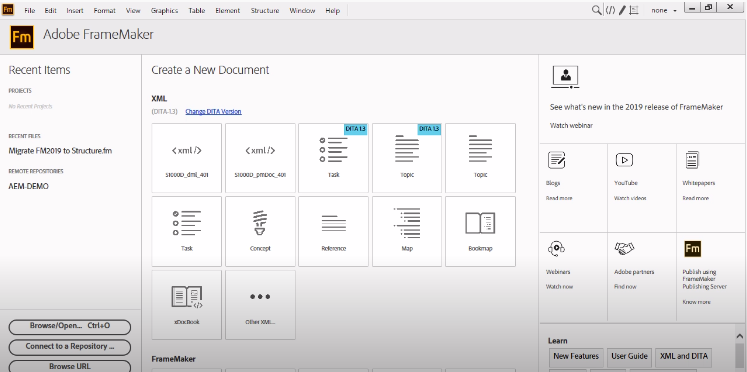Open the Webinars headset icon
This screenshot has width=747, height=372.
coord(556,248)
